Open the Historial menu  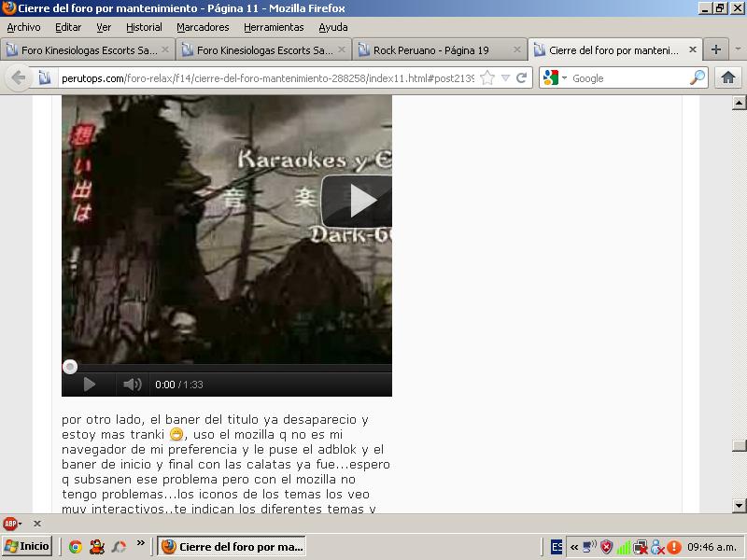point(144,27)
